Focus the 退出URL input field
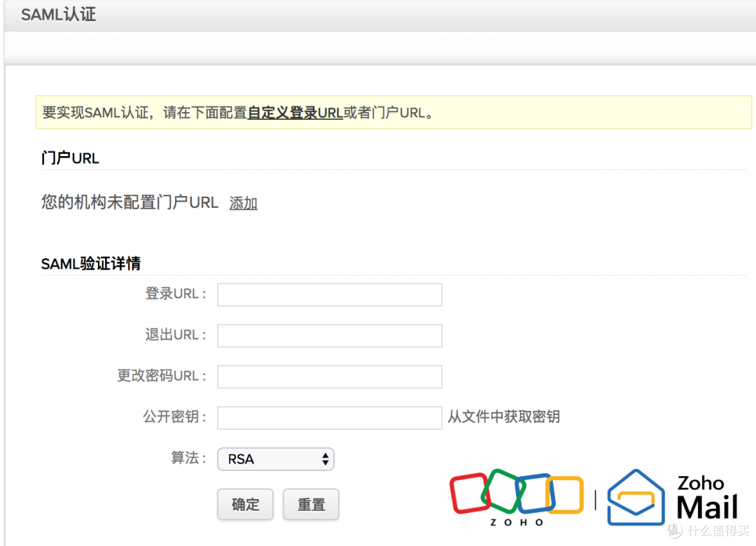This screenshot has height=546, width=756. click(x=330, y=336)
